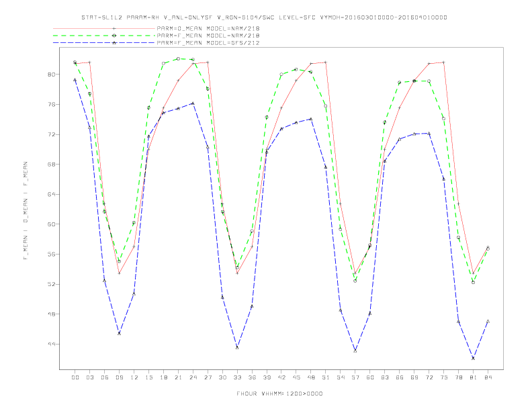Click the red plus marker at hour 75
Screen dimensions: 532x411
tap(443, 62)
